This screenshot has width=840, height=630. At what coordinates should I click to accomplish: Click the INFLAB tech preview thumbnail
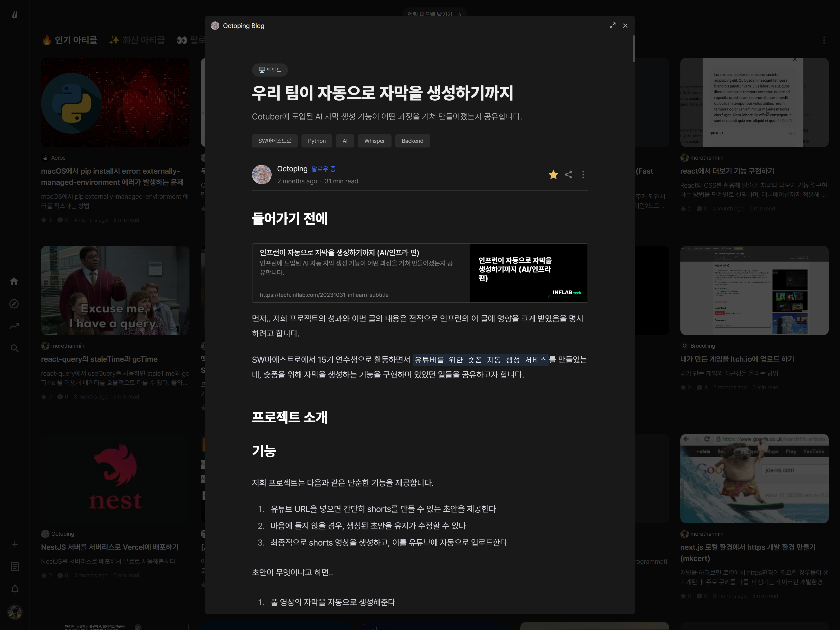[x=528, y=273]
